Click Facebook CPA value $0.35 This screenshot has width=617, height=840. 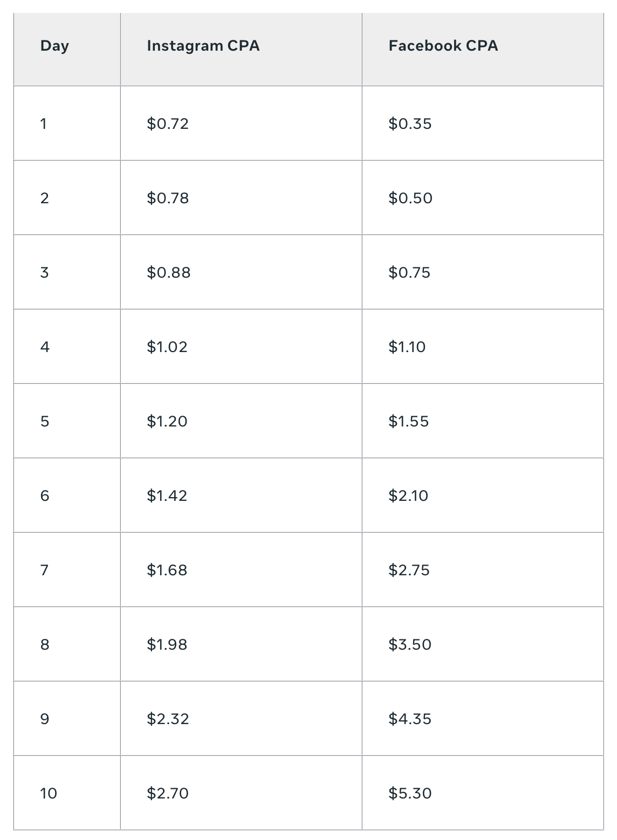pyautogui.click(x=410, y=124)
